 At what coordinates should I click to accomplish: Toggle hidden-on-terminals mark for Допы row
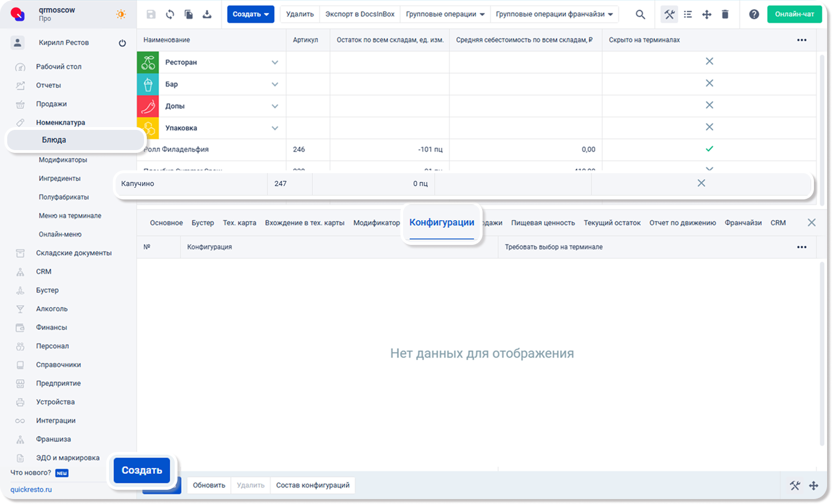[709, 105]
